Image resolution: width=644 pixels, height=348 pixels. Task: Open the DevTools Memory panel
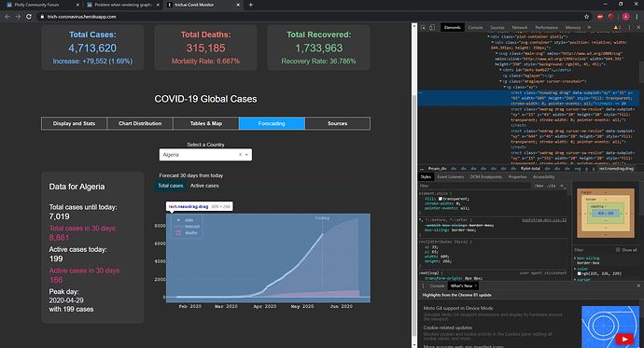click(572, 27)
